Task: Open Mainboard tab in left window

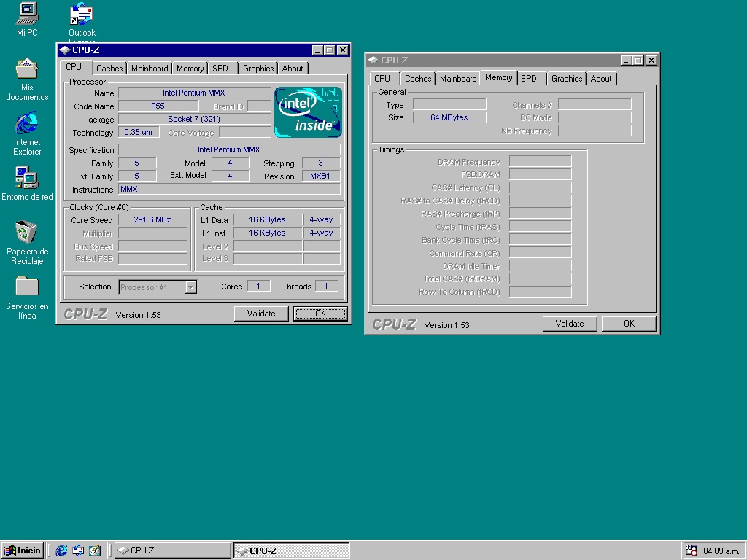Action: click(x=150, y=69)
